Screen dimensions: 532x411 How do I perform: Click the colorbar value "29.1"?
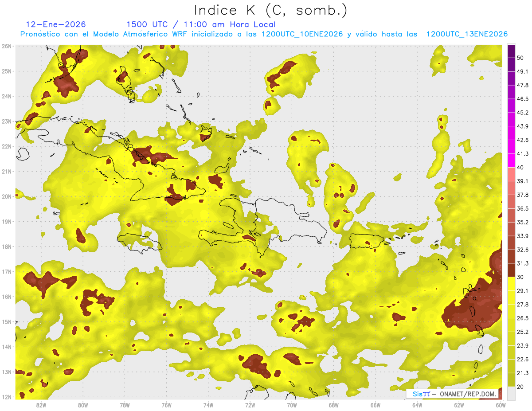(x=523, y=291)
